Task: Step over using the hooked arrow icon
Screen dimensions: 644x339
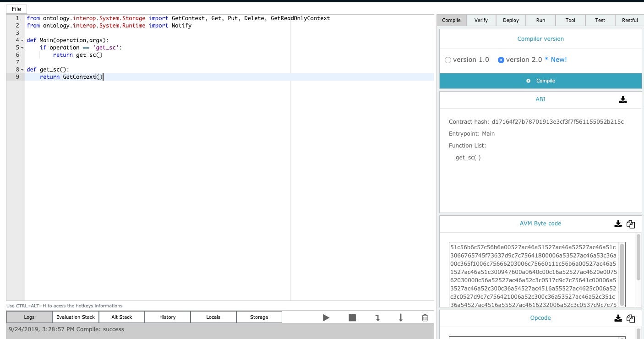Action: point(377,317)
